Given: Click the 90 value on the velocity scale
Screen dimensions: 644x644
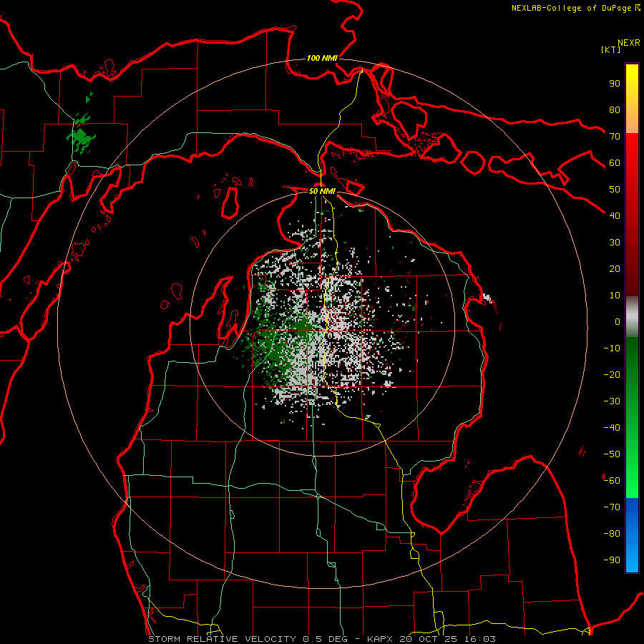Looking at the screenshot, I should (x=615, y=84).
